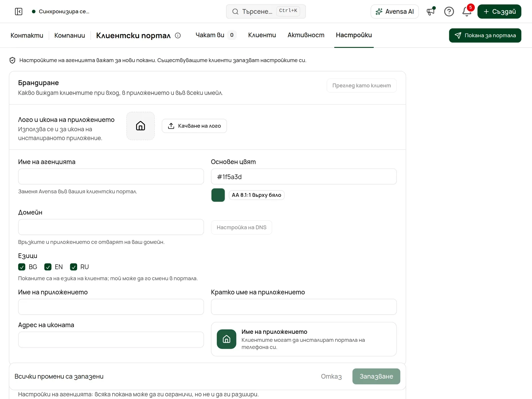Switch to Компании tab
The image size is (532, 399).
(x=69, y=35)
